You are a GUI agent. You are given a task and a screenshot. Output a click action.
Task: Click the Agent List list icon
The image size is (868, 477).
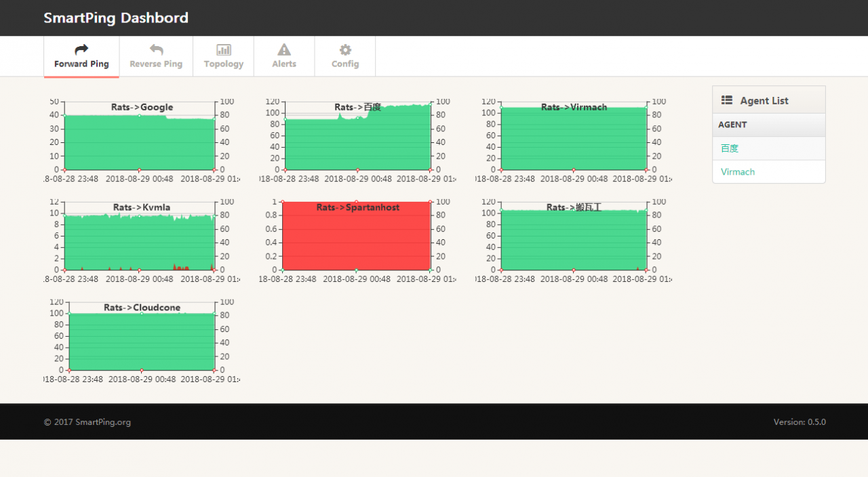tap(727, 100)
